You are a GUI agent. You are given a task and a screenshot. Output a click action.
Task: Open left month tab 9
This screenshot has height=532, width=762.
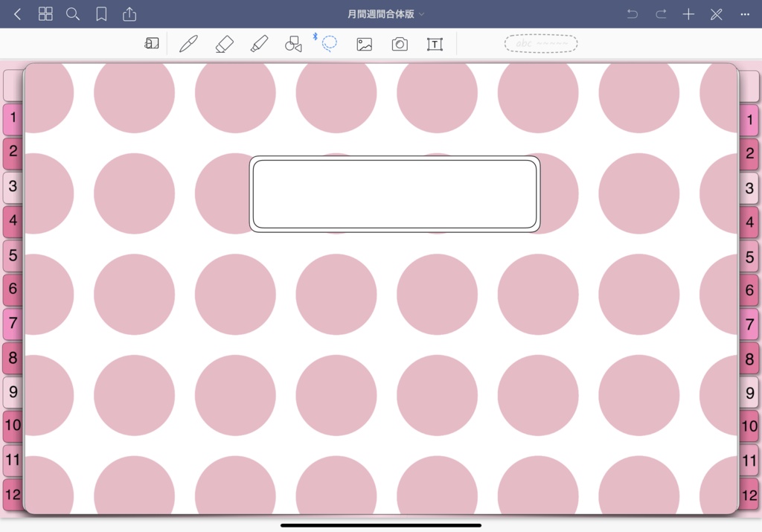click(13, 392)
